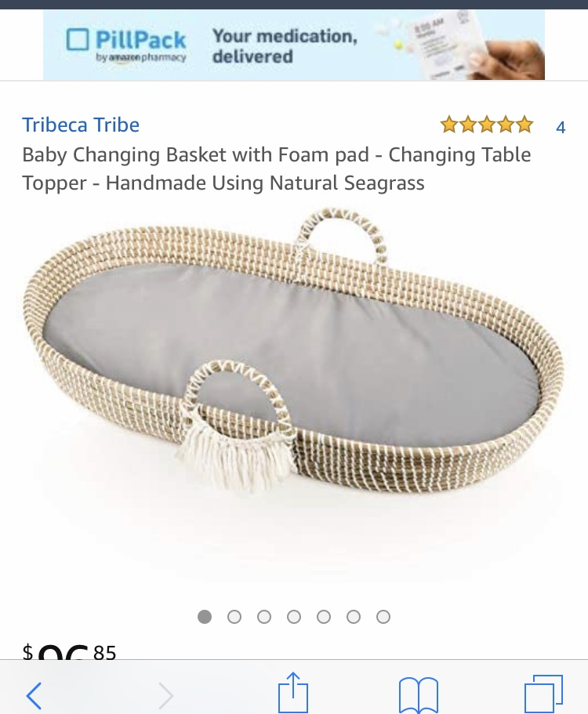Open the Safari share sheet icon

click(293, 692)
